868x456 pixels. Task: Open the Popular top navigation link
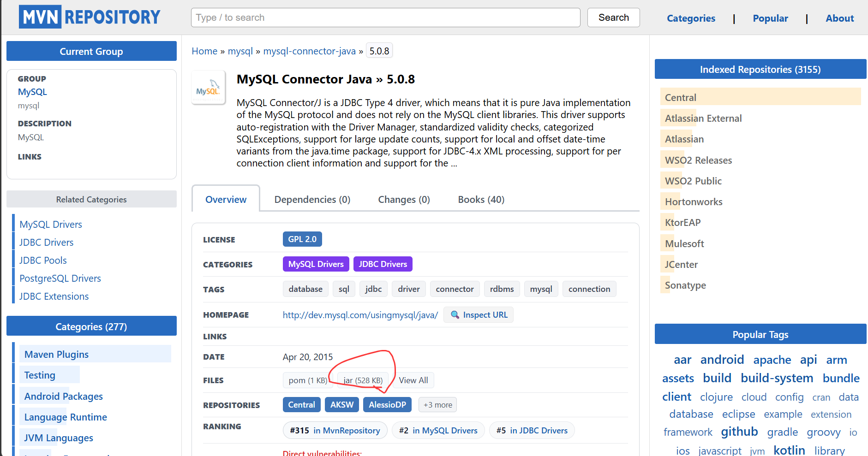tap(770, 18)
